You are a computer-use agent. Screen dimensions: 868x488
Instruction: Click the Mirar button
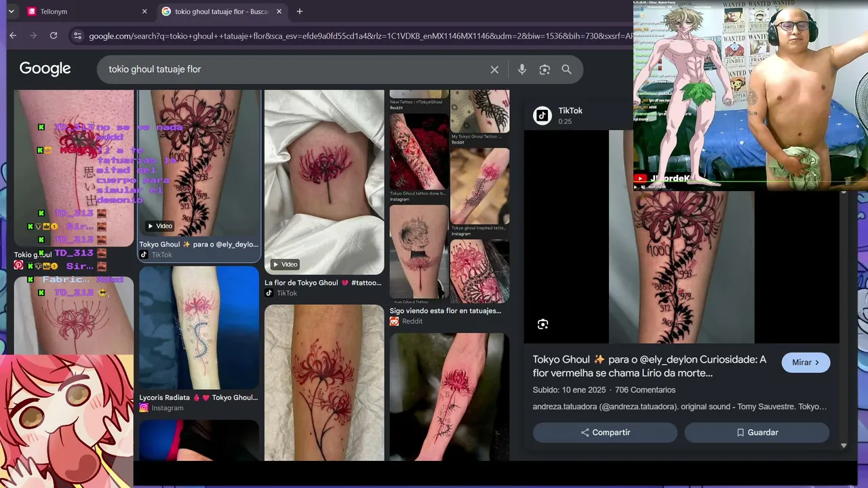pos(806,363)
